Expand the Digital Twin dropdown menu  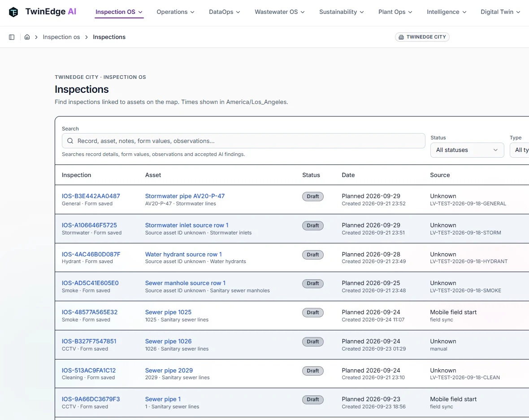tap(500, 12)
